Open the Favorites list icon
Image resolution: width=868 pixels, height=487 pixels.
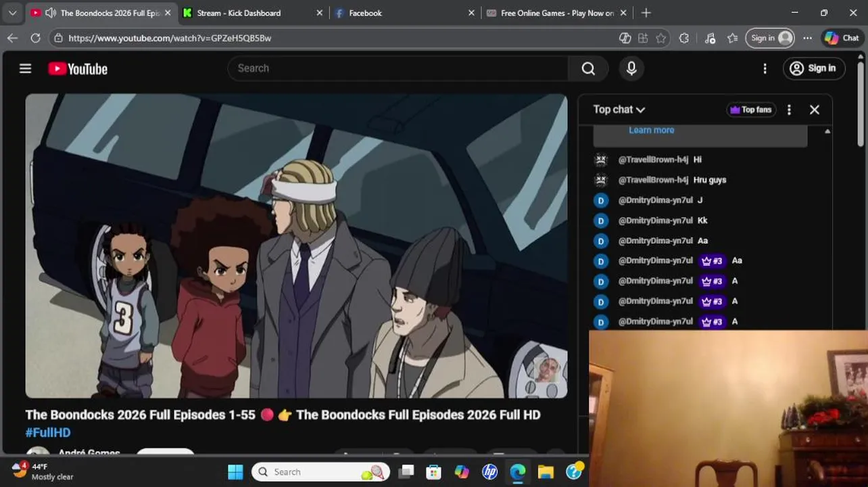(x=733, y=38)
